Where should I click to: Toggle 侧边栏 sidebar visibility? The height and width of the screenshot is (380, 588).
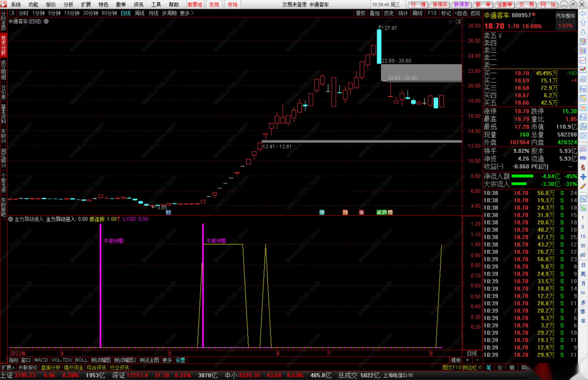click(x=472, y=367)
